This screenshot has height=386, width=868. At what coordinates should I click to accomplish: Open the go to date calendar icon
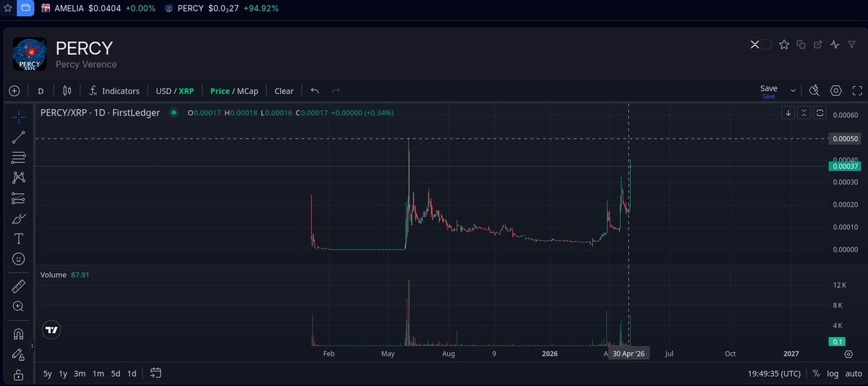pyautogui.click(x=156, y=374)
